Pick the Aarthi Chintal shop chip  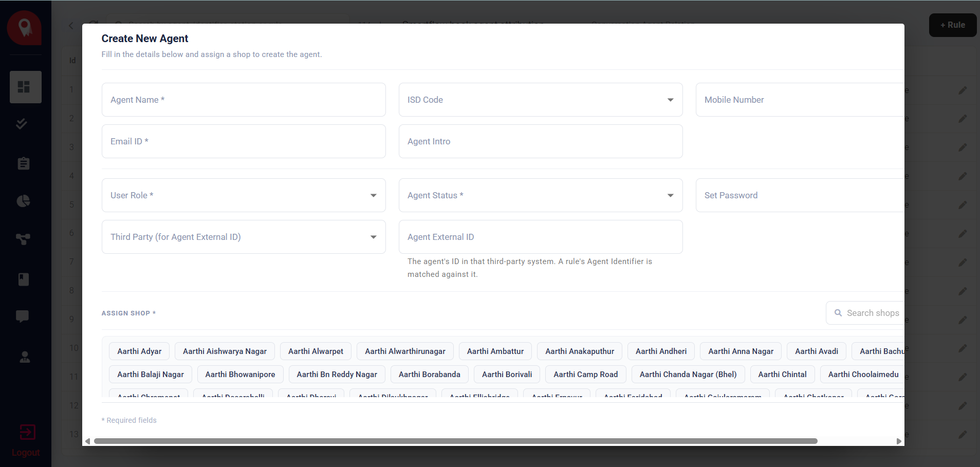pos(782,375)
